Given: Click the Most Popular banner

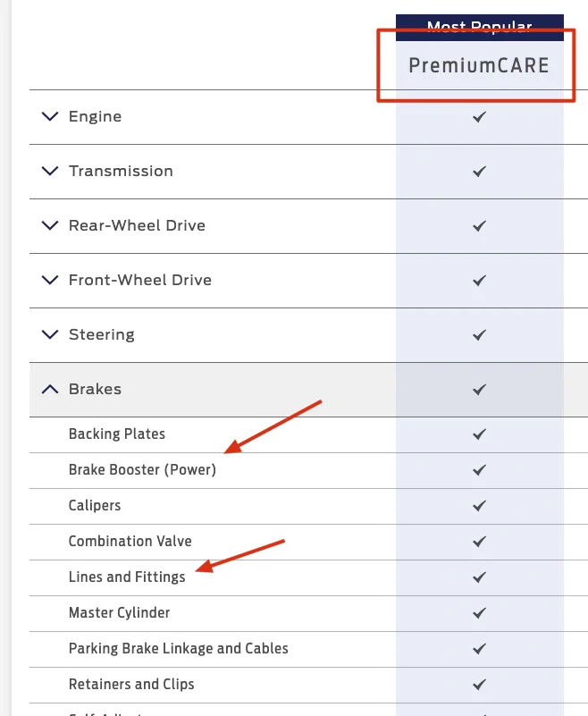Looking at the screenshot, I should coord(479,28).
